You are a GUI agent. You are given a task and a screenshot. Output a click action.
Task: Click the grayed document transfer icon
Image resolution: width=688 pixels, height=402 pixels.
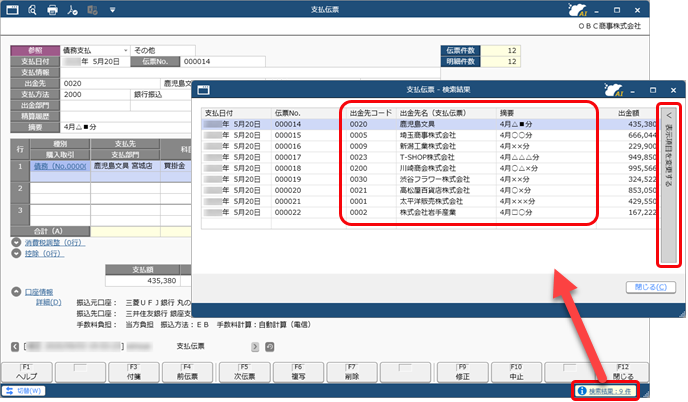(x=92, y=9)
